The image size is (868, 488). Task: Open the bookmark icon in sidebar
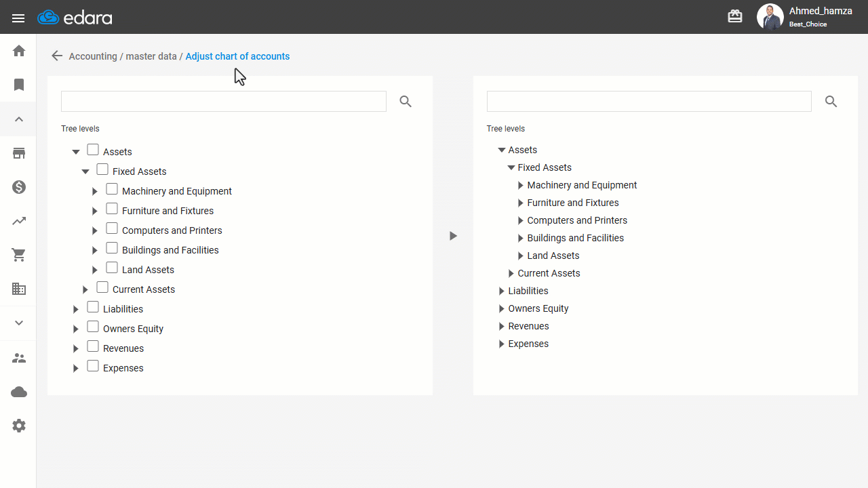[x=19, y=85]
